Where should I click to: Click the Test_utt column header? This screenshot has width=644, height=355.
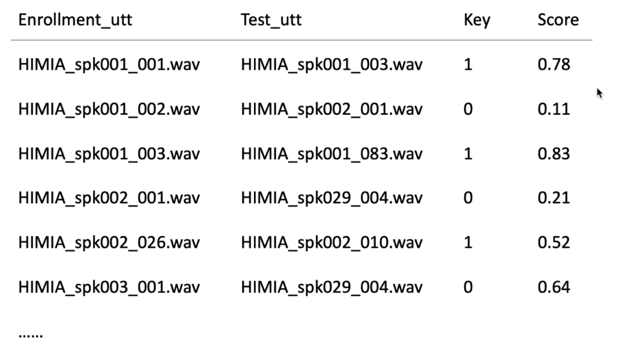271,20
